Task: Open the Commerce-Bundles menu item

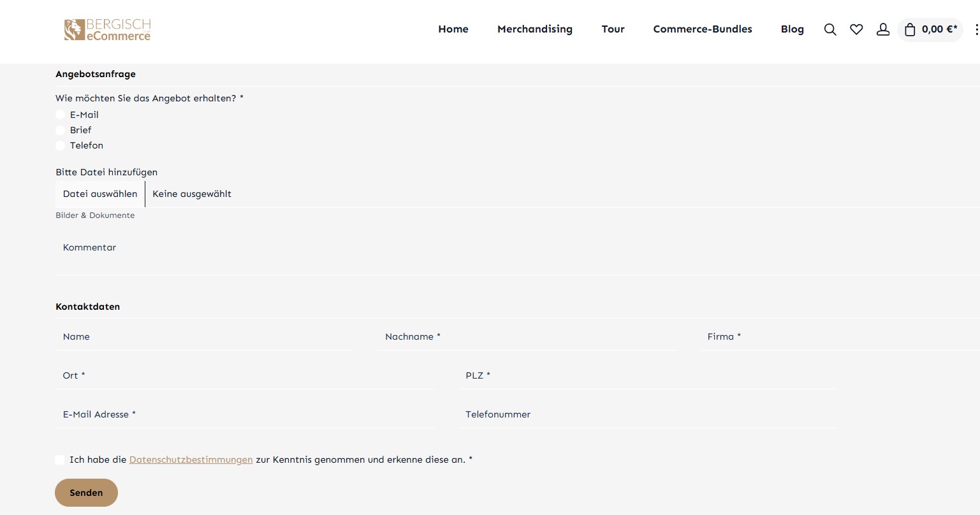Action: click(x=702, y=29)
